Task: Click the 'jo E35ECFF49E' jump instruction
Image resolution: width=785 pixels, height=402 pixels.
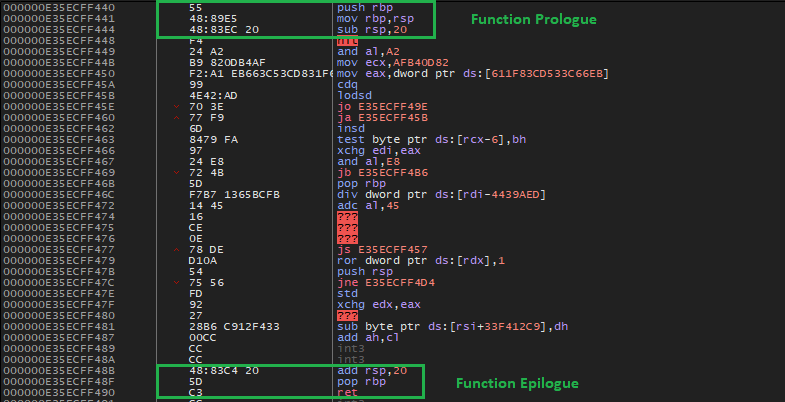Action: (383, 107)
